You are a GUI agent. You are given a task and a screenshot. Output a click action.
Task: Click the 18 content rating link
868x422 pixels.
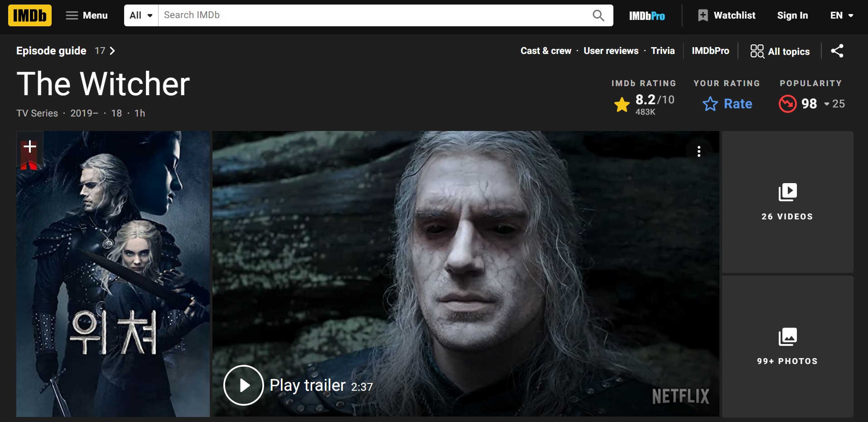tap(116, 113)
